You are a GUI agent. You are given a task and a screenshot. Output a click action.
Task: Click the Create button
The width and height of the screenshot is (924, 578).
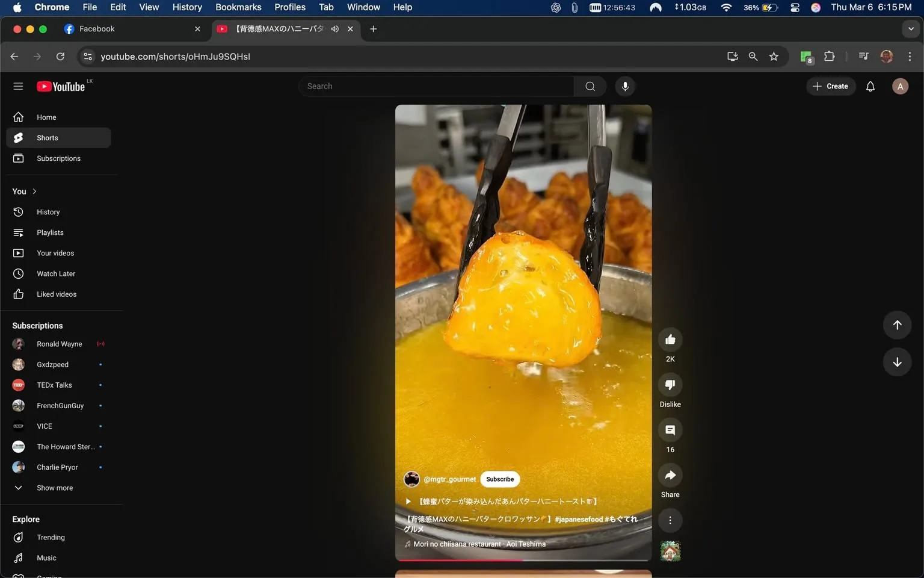pos(831,86)
